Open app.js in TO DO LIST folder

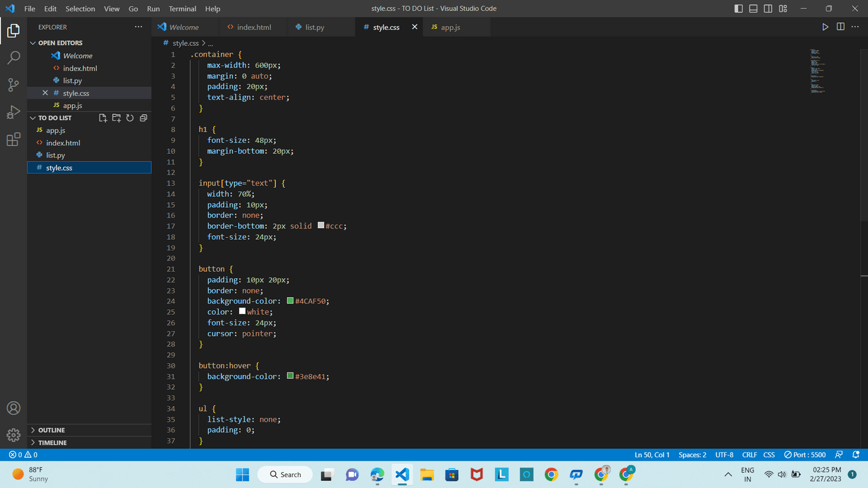coord(89,130)
